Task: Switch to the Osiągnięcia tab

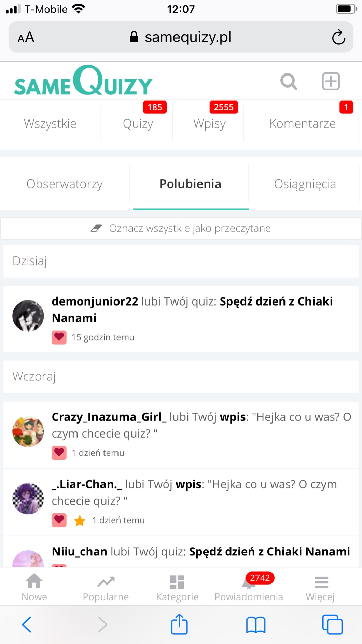Action: pos(305,184)
